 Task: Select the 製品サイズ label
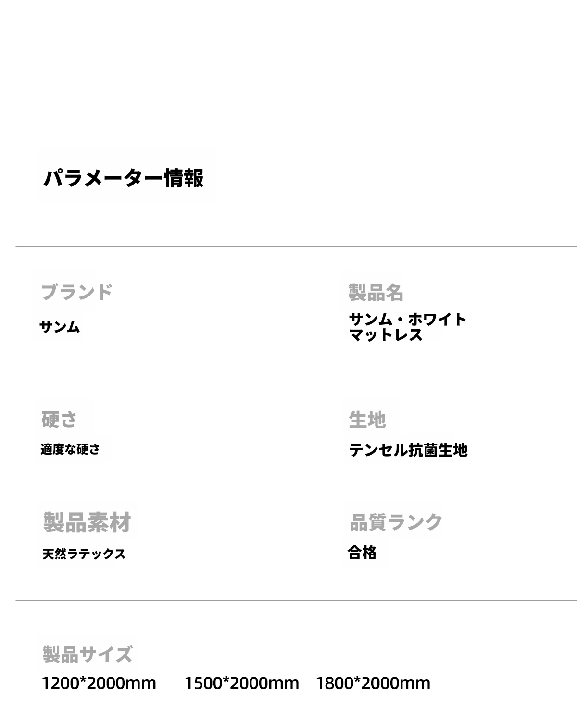pos(87,654)
